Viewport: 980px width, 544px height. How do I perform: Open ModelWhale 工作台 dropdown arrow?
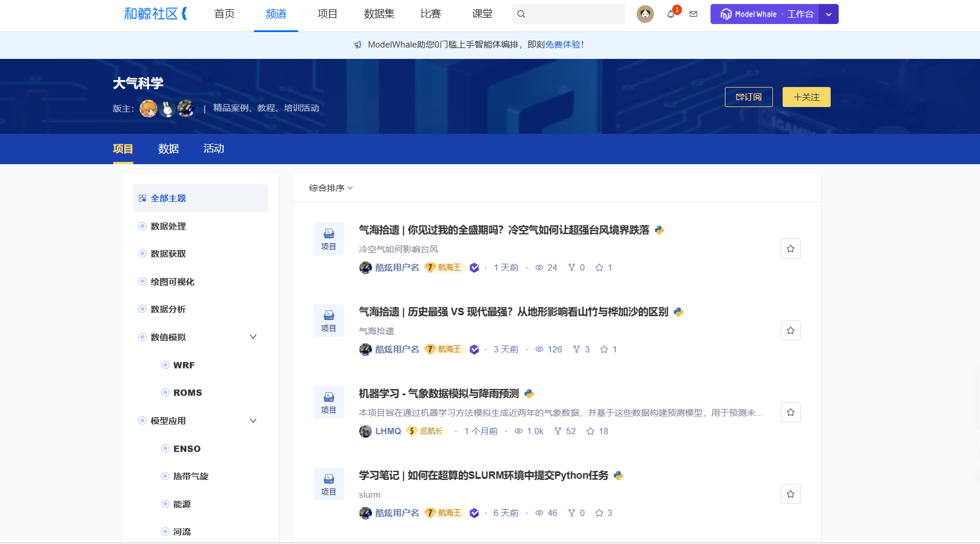click(x=828, y=14)
